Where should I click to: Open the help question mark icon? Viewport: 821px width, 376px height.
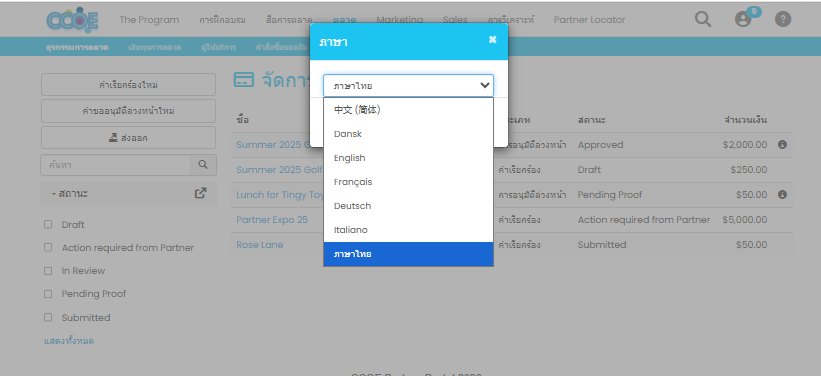(x=783, y=19)
